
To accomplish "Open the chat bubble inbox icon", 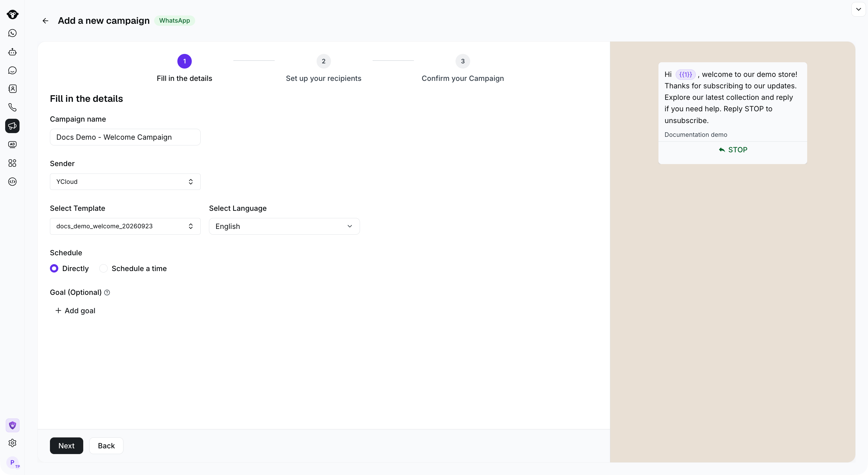I will (12, 70).
